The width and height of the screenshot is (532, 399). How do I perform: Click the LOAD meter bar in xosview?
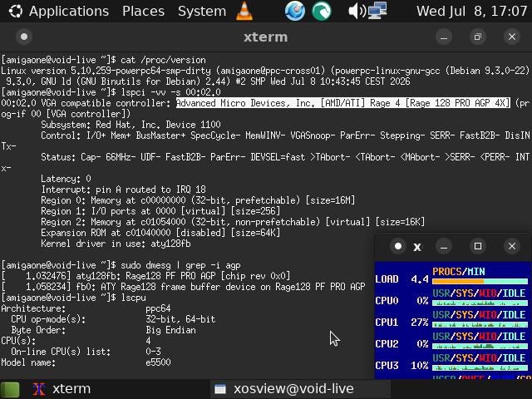[x=480, y=281]
